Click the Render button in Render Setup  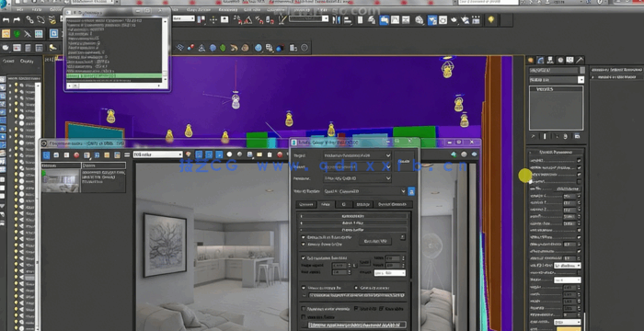point(404,162)
